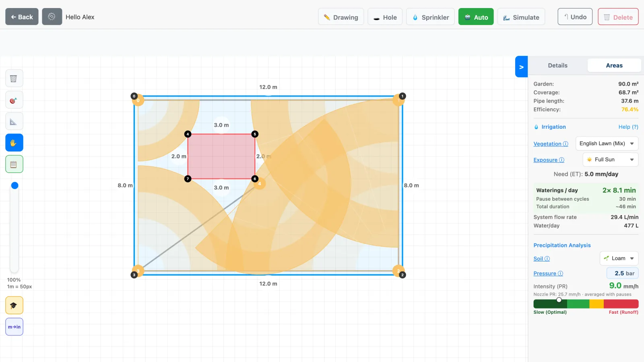Screen dimensions: 644x362
Task: Select the triangle ruler measurement tool
Action: pyautogui.click(x=14, y=121)
